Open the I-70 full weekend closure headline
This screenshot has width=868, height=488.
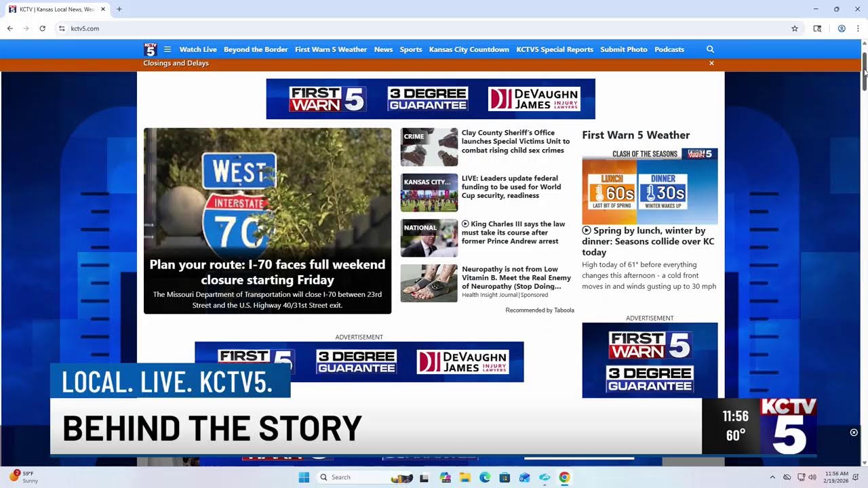coord(267,272)
